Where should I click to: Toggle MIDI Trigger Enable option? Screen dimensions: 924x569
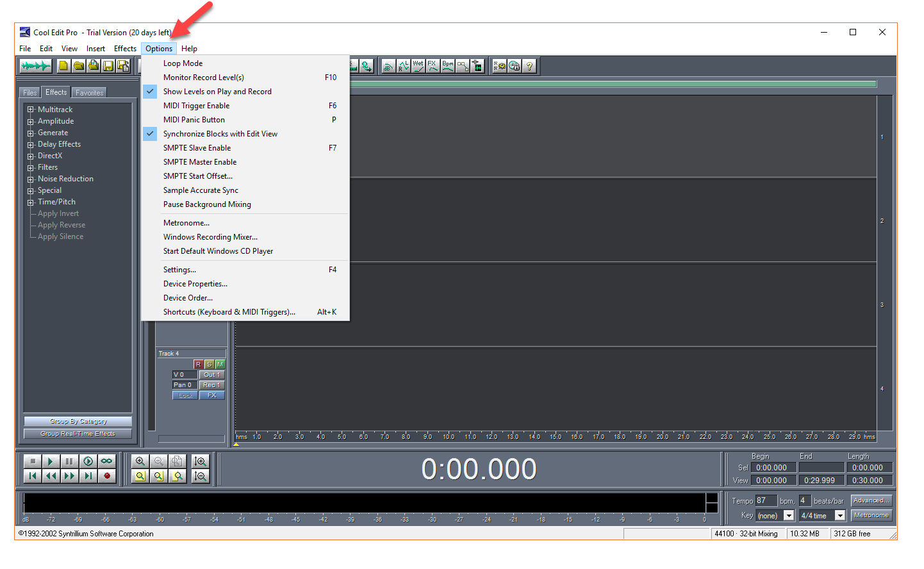245,106
